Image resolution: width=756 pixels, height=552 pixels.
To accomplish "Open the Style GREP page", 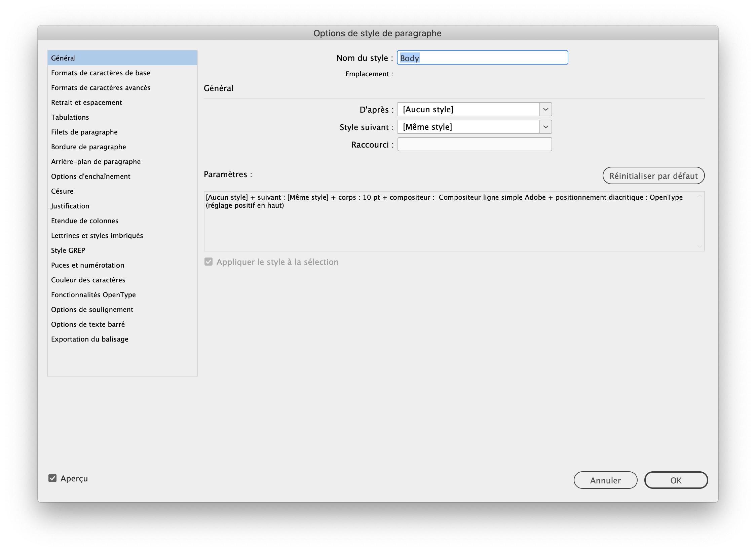I will tap(68, 250).
